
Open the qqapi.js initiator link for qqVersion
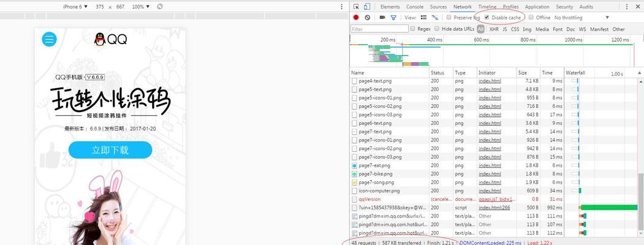[x=496, y=199]
